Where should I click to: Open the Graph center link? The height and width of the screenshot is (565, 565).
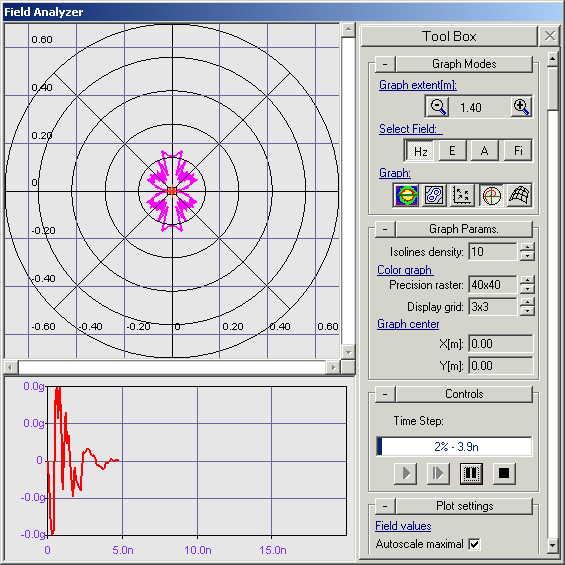(408, 324)
